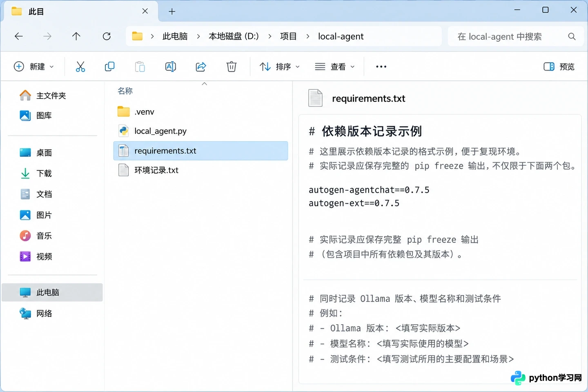The height and width of the screenshot is (392, 588).
Task: Click local-agent breadcrumb
Action: click(x=341, y=36)
